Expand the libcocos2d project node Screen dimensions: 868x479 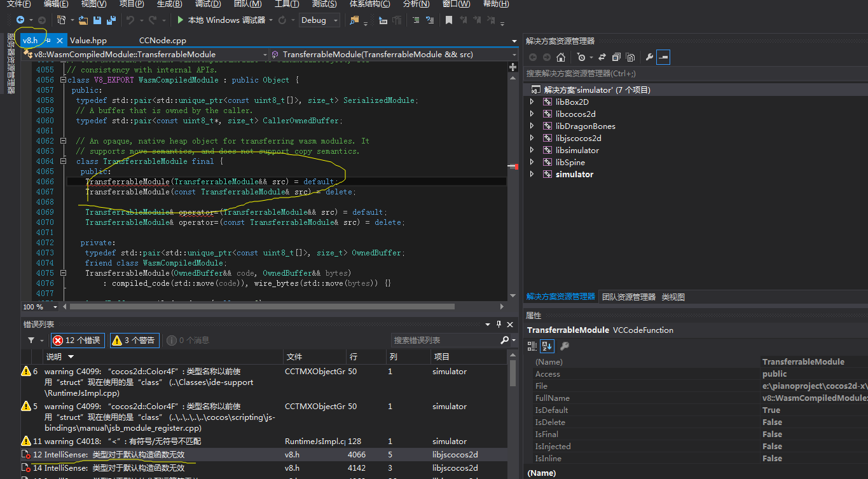coord(532,114)
